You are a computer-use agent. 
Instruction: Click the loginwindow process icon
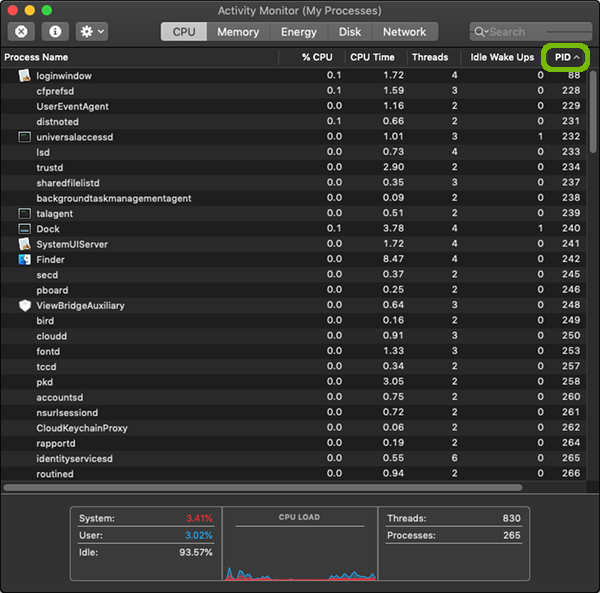click(x=24, y=76)
